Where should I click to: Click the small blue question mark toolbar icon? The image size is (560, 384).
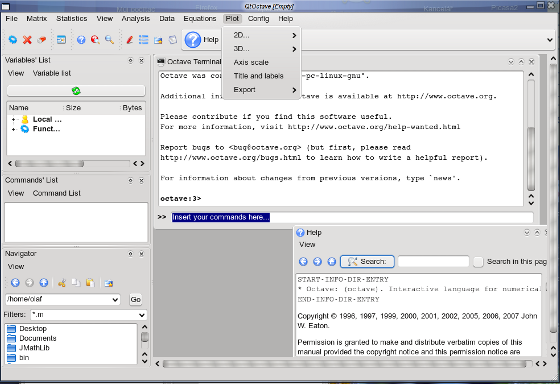81,40
